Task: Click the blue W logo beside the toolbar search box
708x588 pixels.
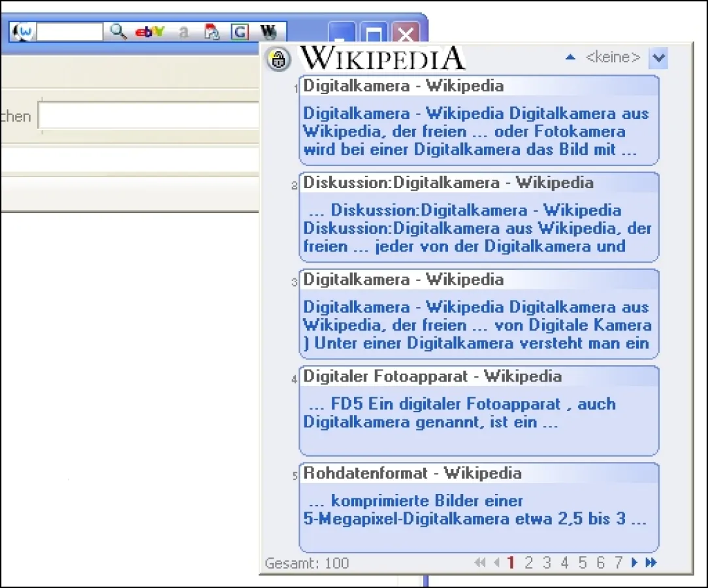Action: click(24, 31)
